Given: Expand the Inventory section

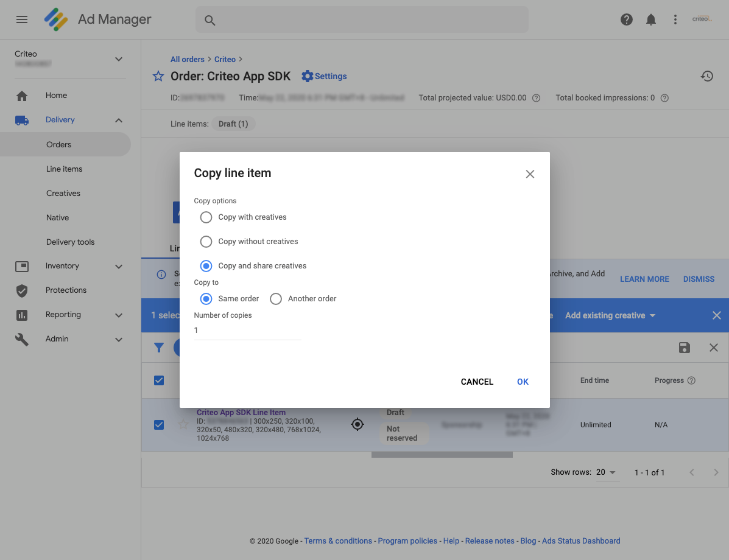Looking at the screenshot, I should click(119, 266).
